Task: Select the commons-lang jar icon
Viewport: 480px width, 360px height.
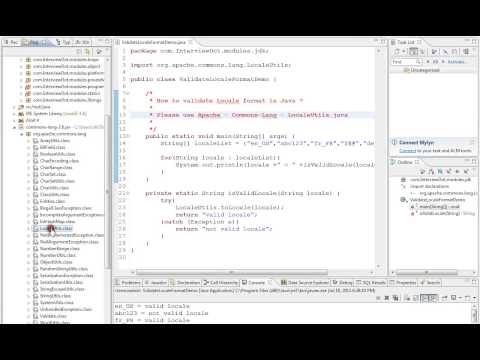Action: pos(21,127)
